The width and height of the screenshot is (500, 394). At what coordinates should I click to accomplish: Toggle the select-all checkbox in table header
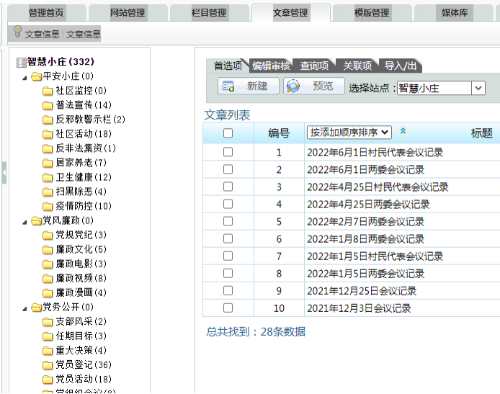tap(228, 133)
